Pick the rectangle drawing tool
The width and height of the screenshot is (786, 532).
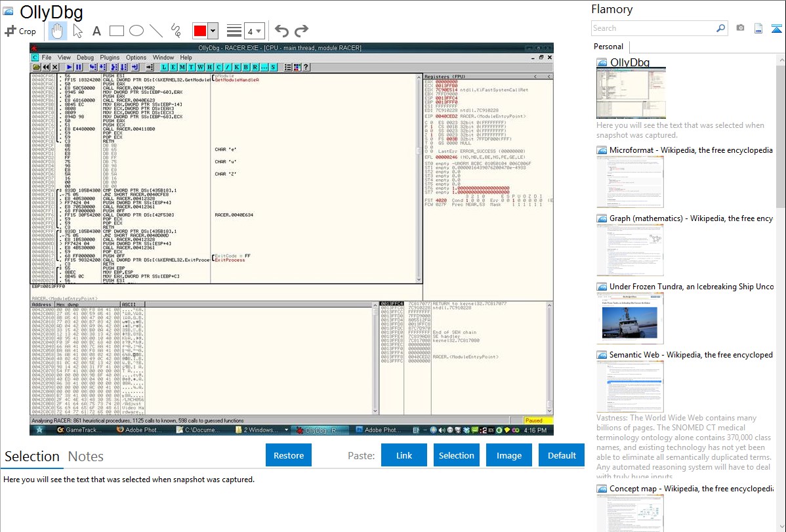pyautogui.click(x=116, y=31)
